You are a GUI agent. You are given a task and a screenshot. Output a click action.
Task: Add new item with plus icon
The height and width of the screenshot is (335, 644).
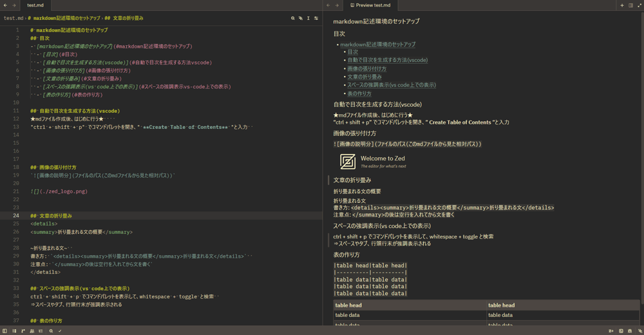pyautogui.click(x=622, y=5)
